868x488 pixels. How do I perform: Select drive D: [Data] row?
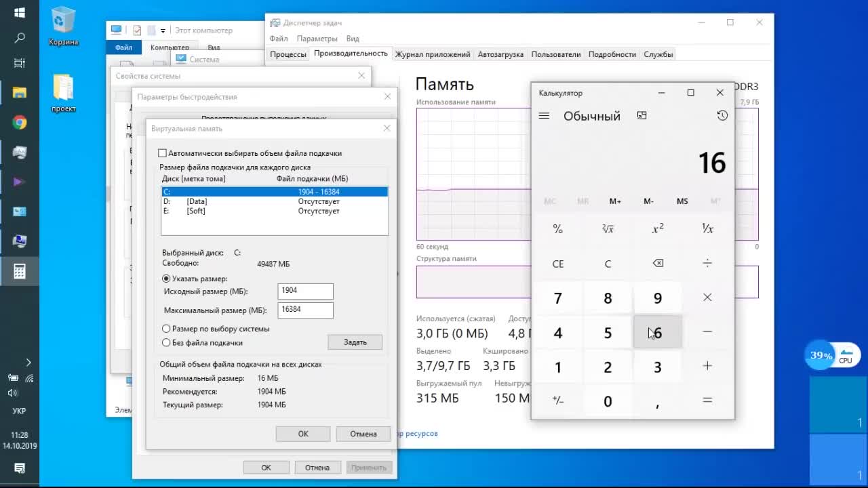tap(275, 201)
